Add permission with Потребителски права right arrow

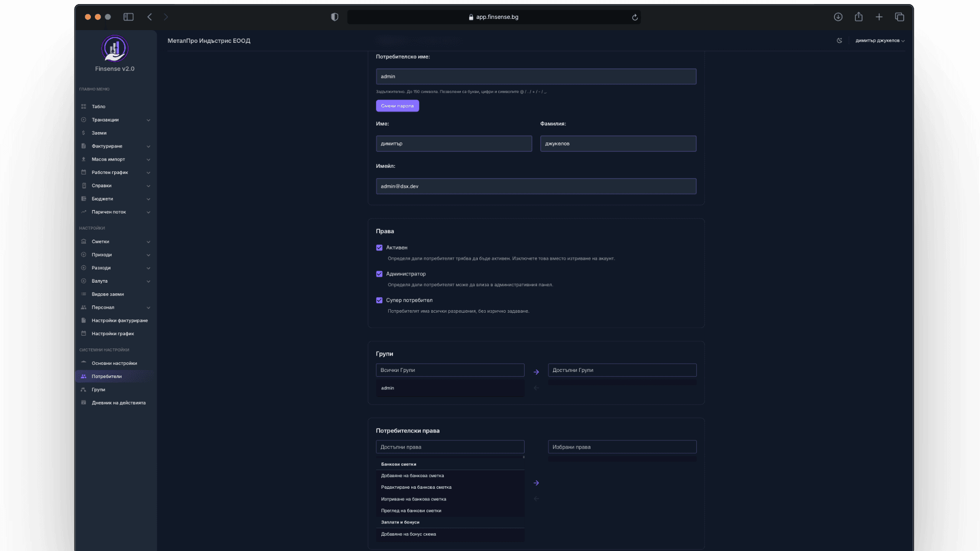point(536,483)
